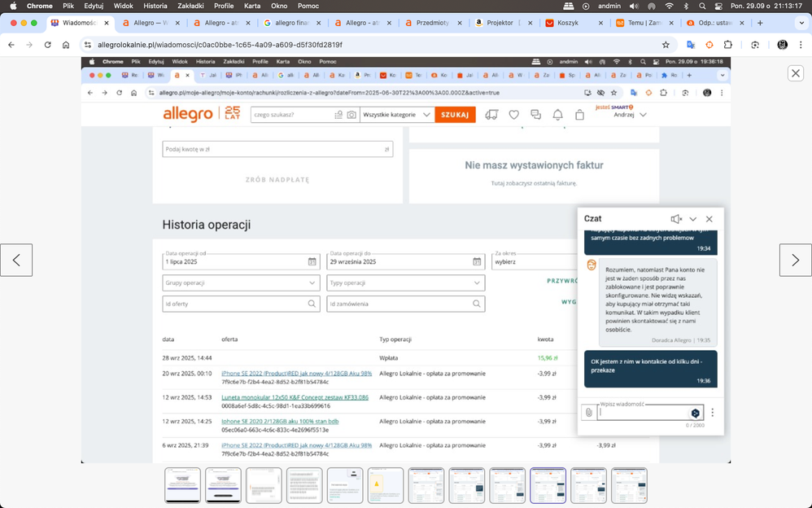Bookmark this page with the star icon
This screenshot has width=812, height=508.
point(666,45)
